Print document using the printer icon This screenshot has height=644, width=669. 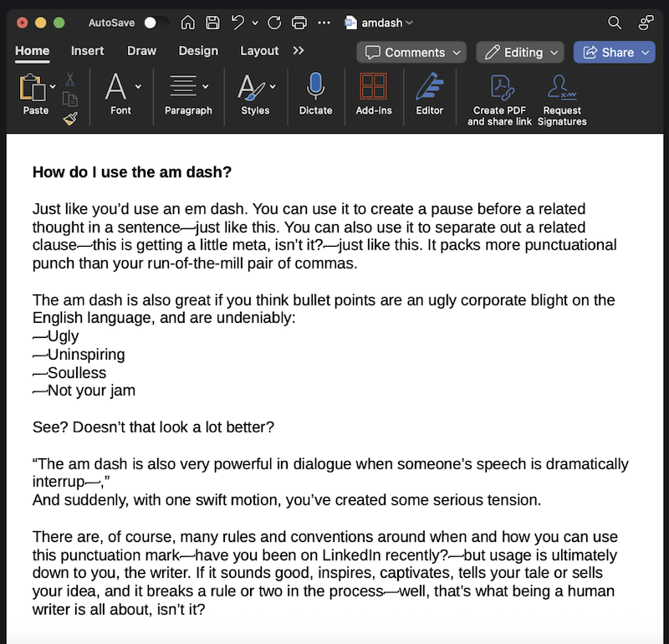(x=299, y=23)
